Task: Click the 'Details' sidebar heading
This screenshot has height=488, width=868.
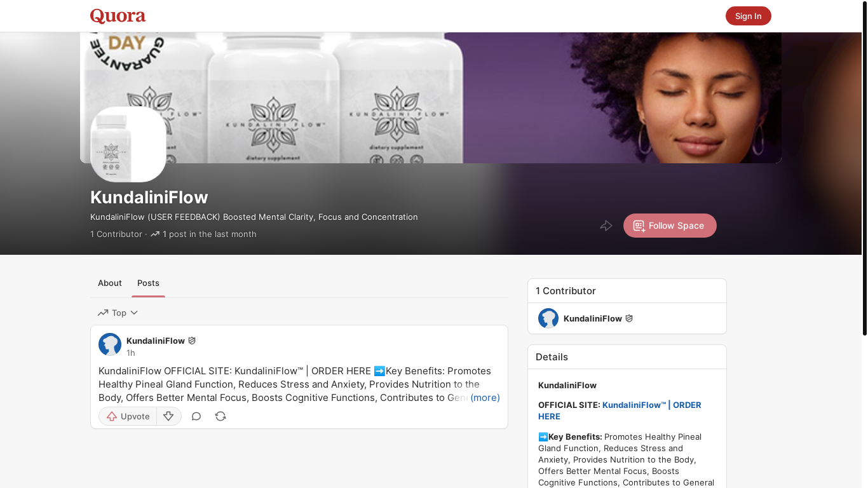Action: (552, 357)
